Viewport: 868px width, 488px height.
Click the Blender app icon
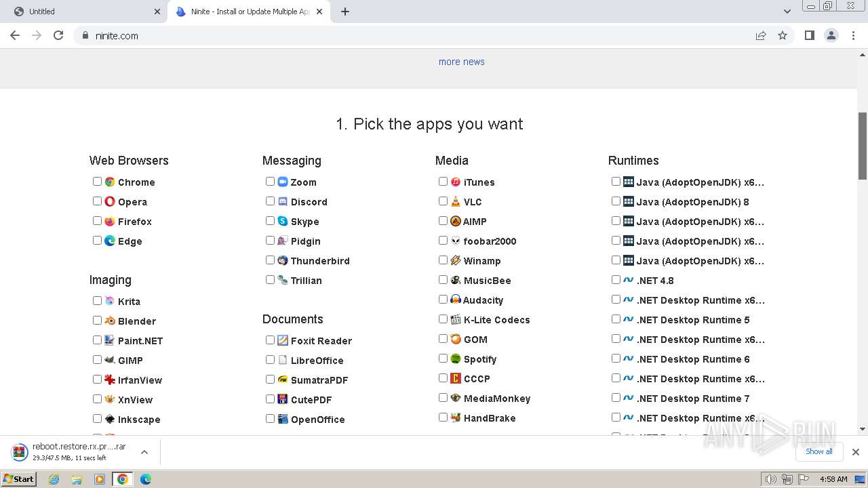tap(110, 321)
